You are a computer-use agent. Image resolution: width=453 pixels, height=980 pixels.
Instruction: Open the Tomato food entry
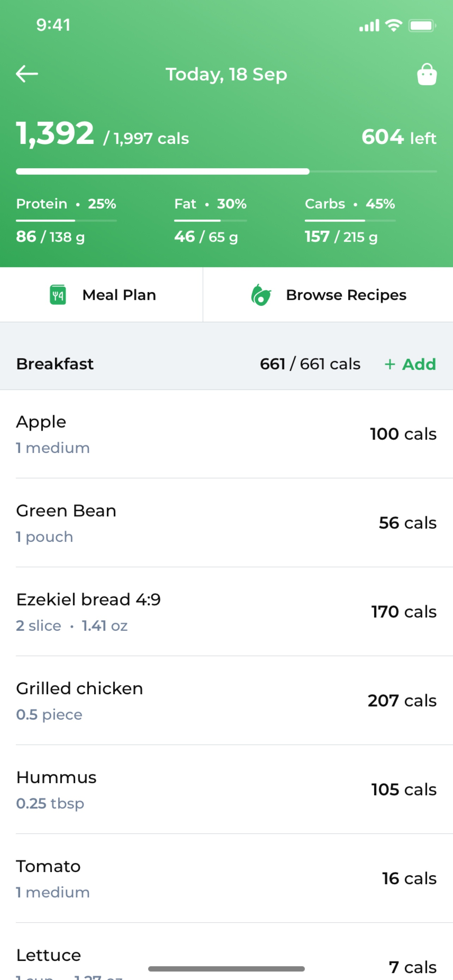click(x=226, y=878)
